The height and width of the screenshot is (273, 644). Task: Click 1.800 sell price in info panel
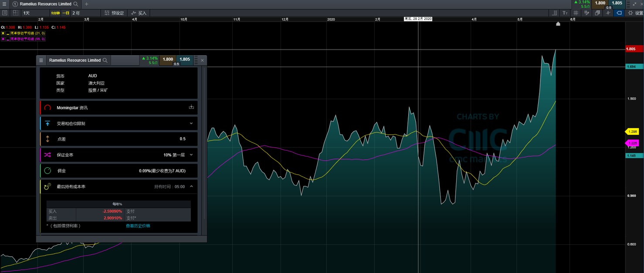[x=168, y=59]
